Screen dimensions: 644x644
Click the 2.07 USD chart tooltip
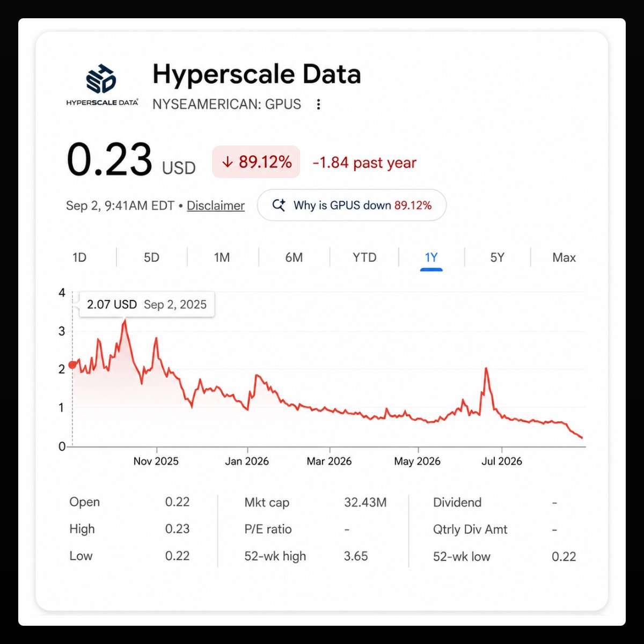pos(147,304)
